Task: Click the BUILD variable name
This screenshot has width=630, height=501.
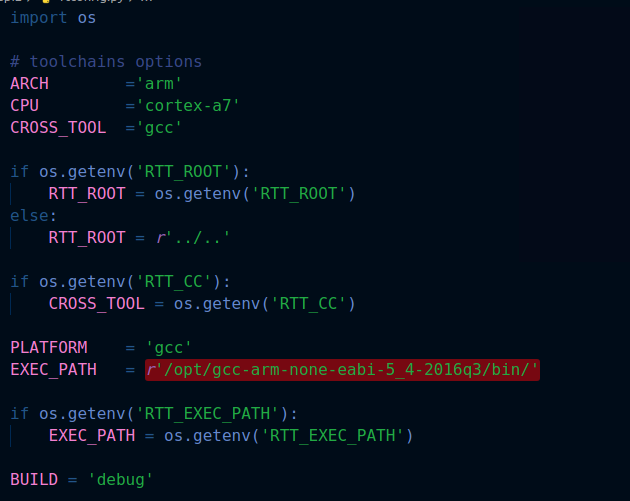Action: [34, 479]
